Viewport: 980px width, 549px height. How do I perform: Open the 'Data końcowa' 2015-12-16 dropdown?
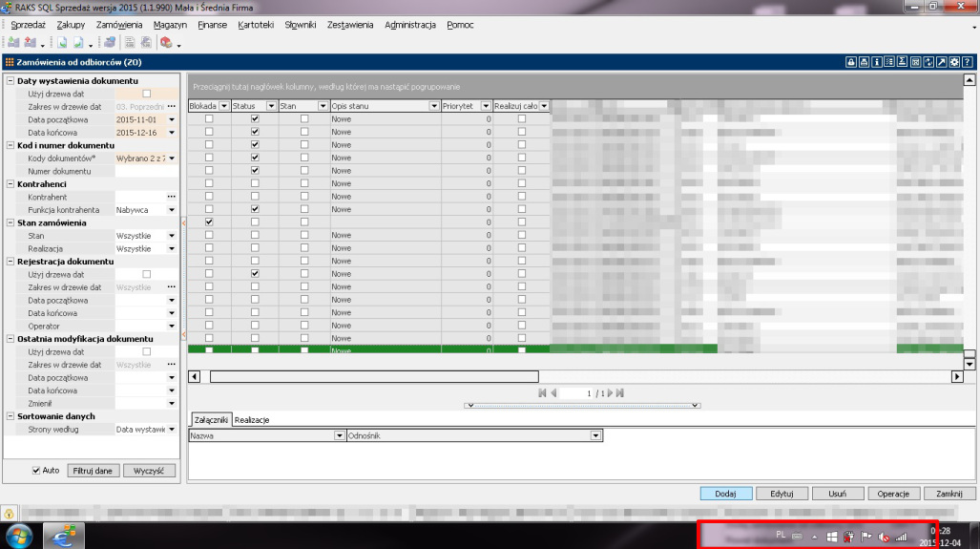tap(172, 133)
